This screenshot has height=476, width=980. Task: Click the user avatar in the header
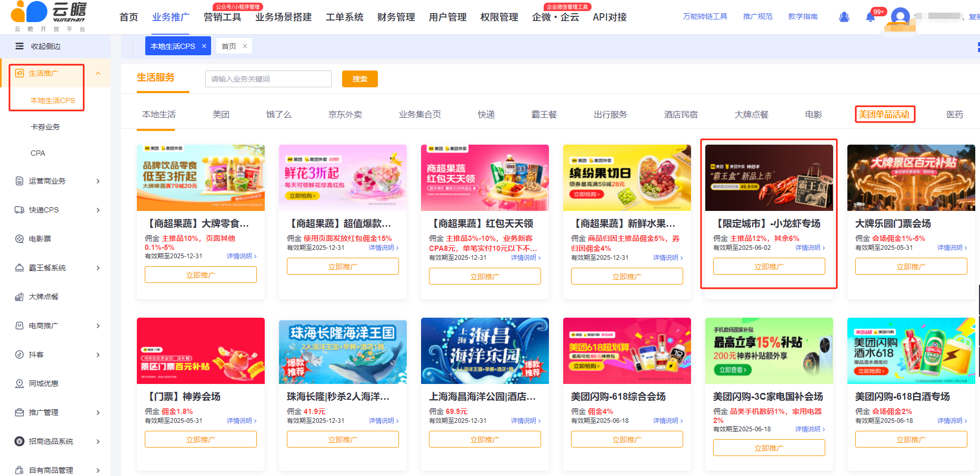pyautogui.click(x=901, y=17)
